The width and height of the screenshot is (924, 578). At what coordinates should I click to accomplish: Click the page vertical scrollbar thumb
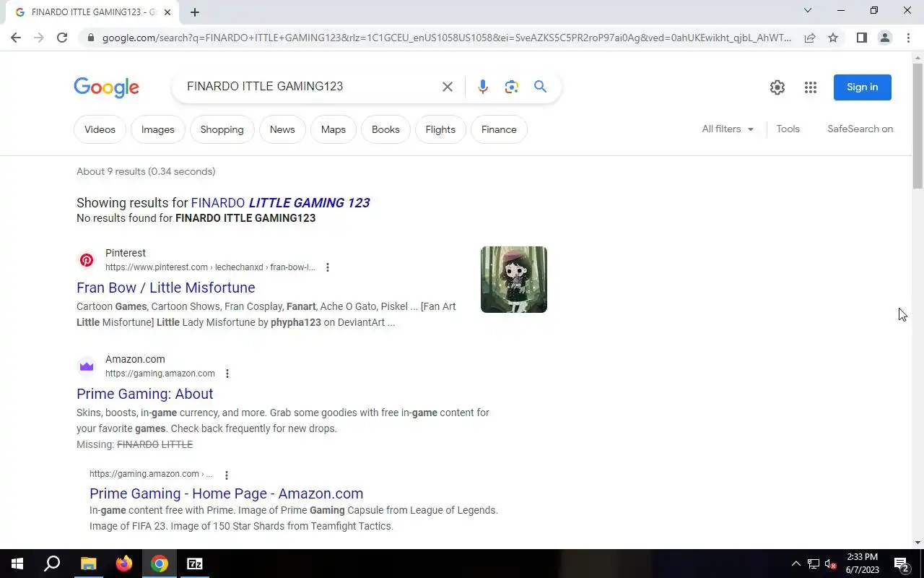(918, 126)
